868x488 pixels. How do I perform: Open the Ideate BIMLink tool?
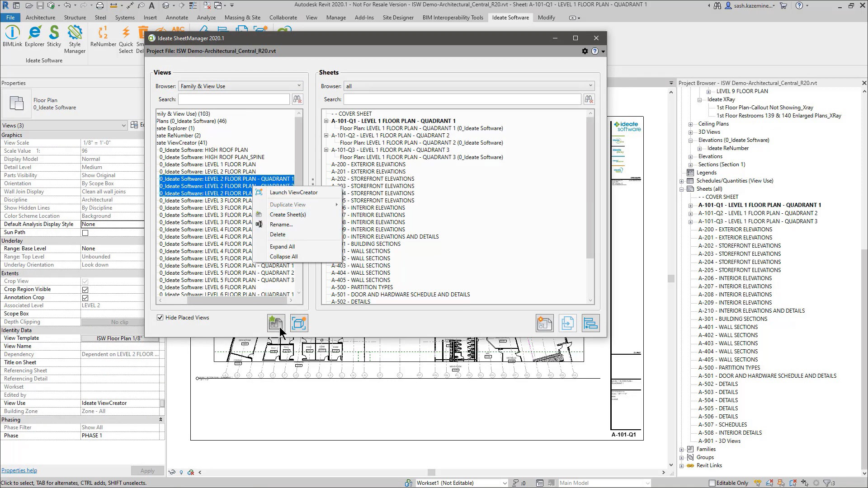coord(12,36)
